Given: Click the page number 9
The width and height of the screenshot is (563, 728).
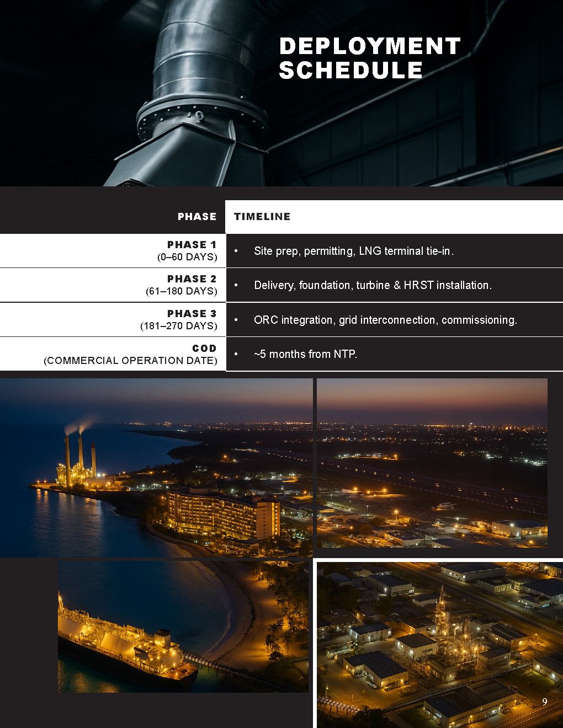Looking at the screenshot, I should tap(545, 702).
